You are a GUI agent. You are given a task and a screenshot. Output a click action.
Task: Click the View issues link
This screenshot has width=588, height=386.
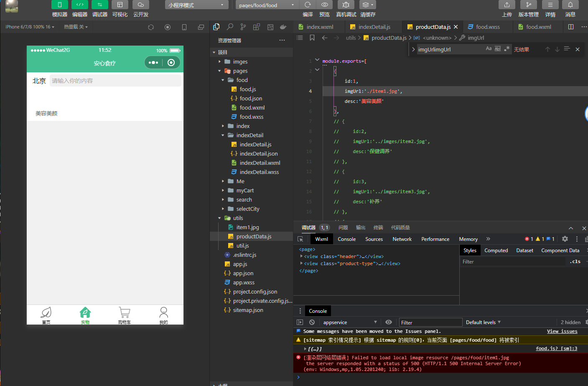click(x=562, y=331)
